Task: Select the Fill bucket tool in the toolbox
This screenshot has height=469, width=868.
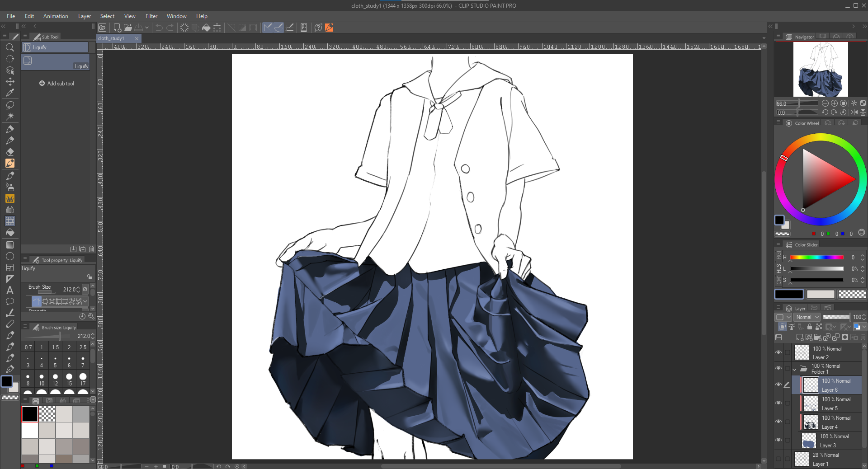Action: [9, 233]
